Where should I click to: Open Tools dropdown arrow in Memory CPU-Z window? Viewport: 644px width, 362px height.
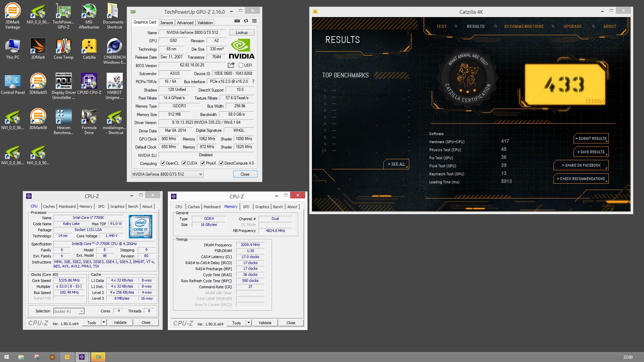[249, 323]
